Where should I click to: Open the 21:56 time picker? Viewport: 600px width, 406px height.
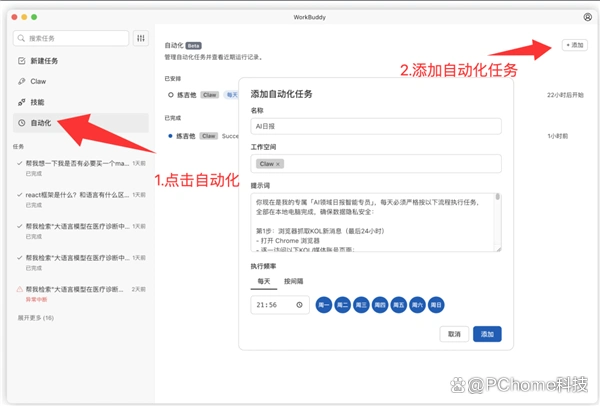272,305
